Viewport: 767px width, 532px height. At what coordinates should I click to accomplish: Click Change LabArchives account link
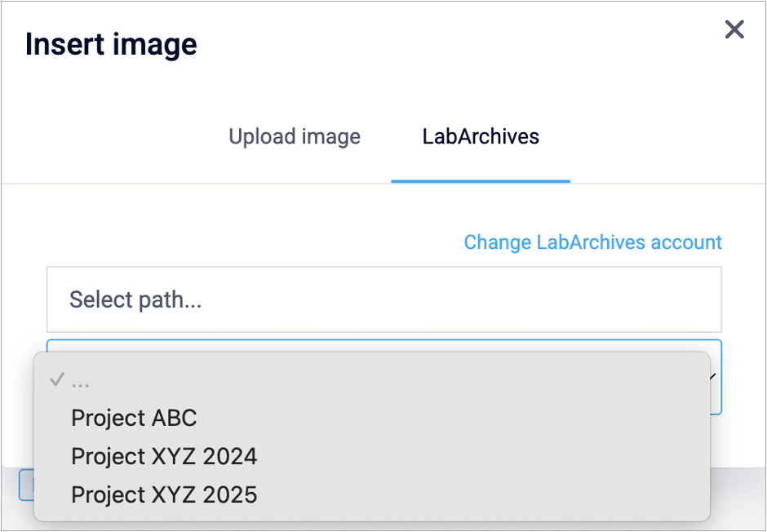coord(592,242)
